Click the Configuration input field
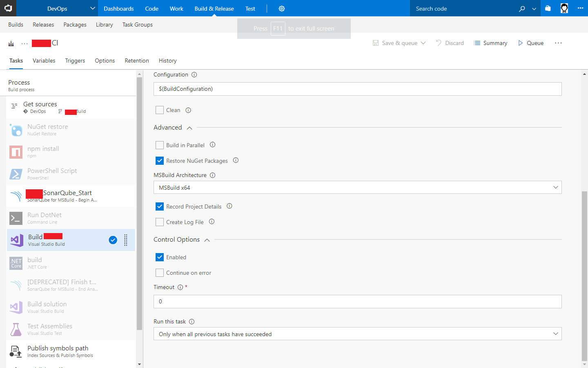Screen dimensions: 588x368 coord(357,89)
